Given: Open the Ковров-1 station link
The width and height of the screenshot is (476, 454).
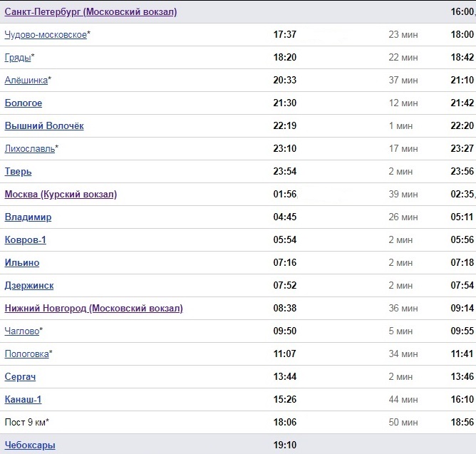Looking at the screenshot, I should pyautogui.click(x=25, y=240).
